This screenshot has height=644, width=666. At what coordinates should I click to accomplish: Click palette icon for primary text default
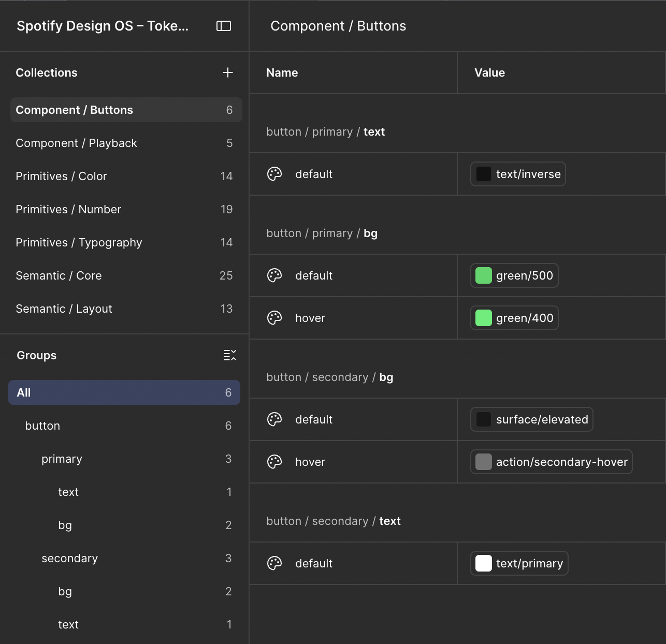[x=274, y=174]
